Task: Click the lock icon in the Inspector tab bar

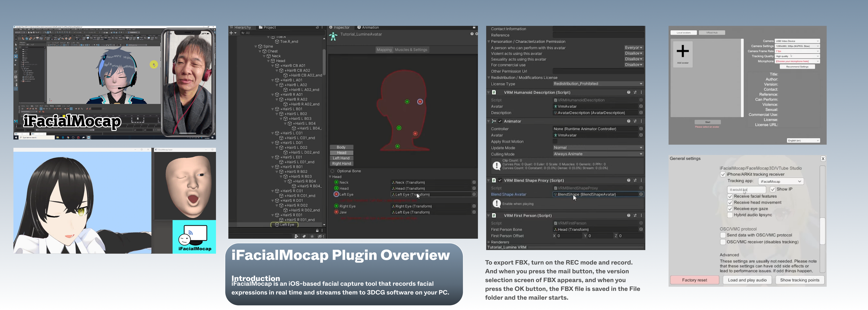Action: point(474,27)
